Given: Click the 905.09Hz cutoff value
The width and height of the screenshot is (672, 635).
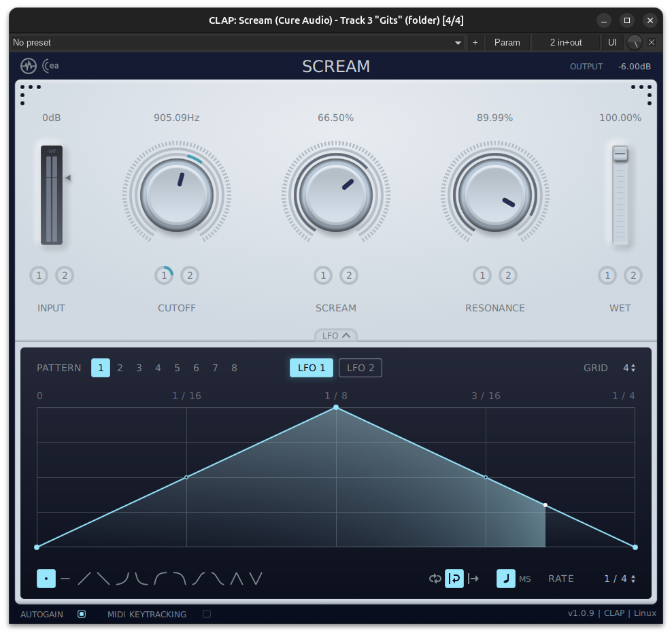Looking at the screenshot, I should tap(177, 118).
